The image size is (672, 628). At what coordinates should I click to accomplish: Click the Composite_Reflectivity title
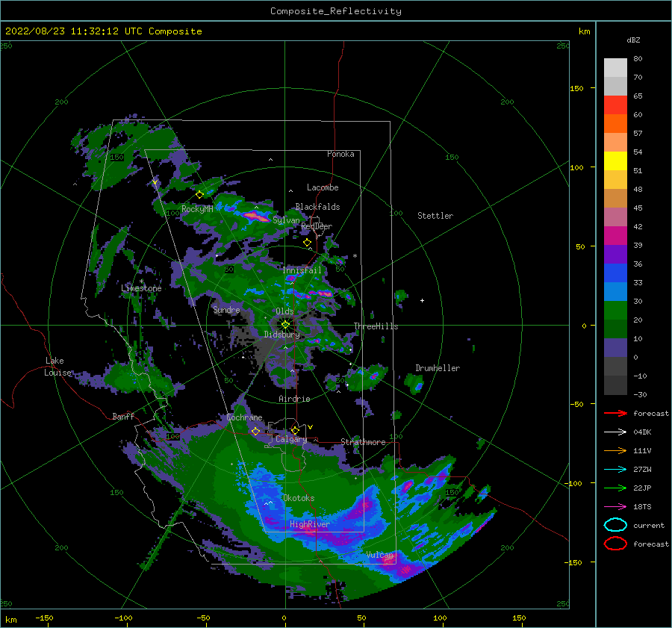[x=336, y=11]
